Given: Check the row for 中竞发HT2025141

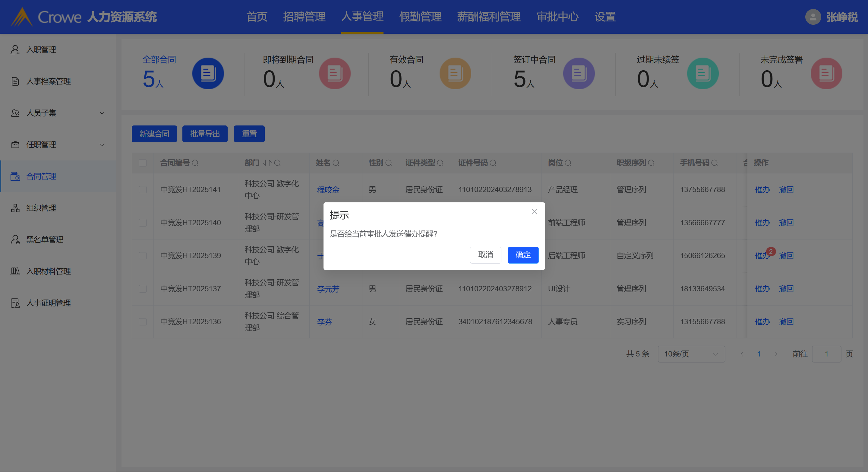Looking at the screenshot, I should (x=143, y=189).
